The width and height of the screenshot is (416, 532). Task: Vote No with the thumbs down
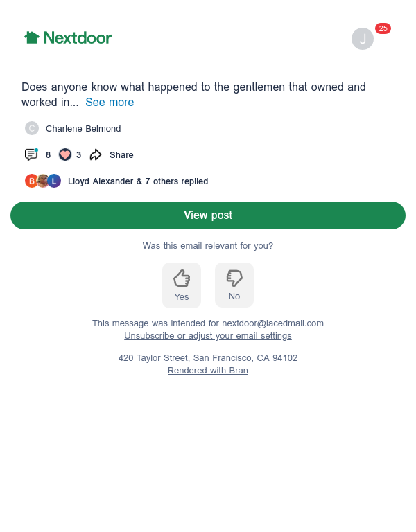(x=234, y=285)
